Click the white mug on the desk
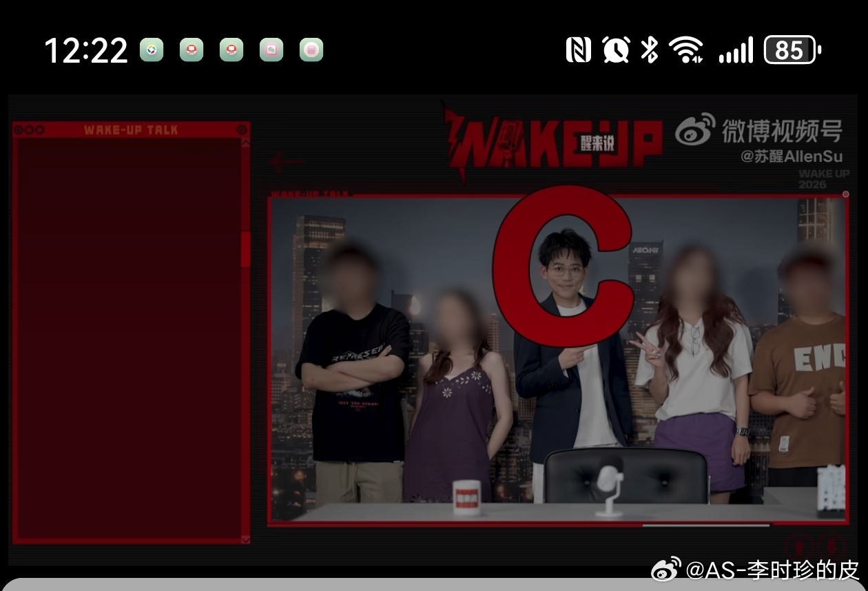868x591 pixels. tap(466, 497)
